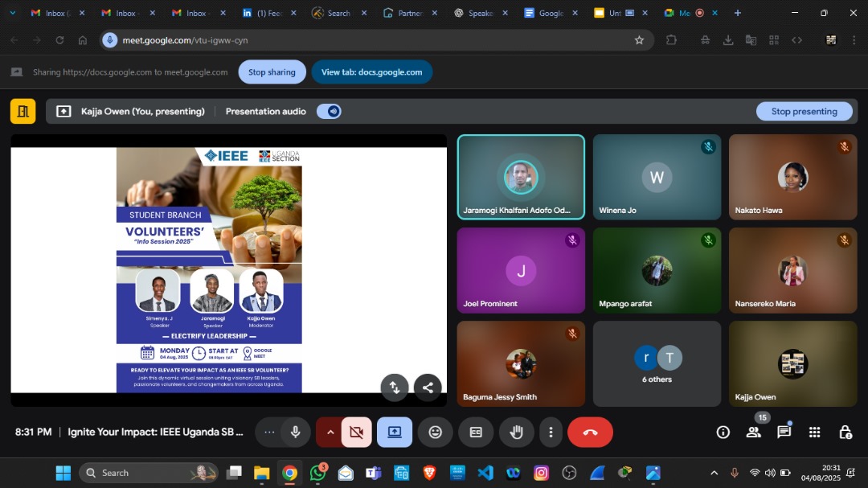Leave the call with red hang-up button
The height and width of the screenshot is (488, 868).
[590, 432]
